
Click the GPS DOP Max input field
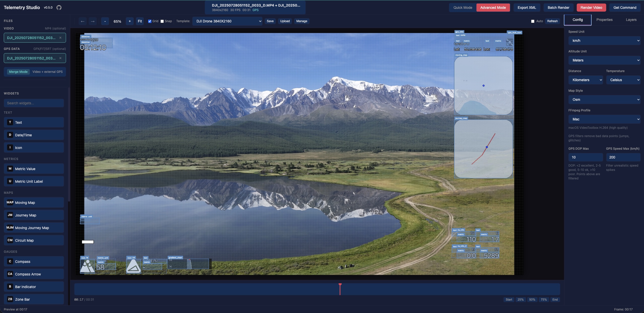(585, 157)
